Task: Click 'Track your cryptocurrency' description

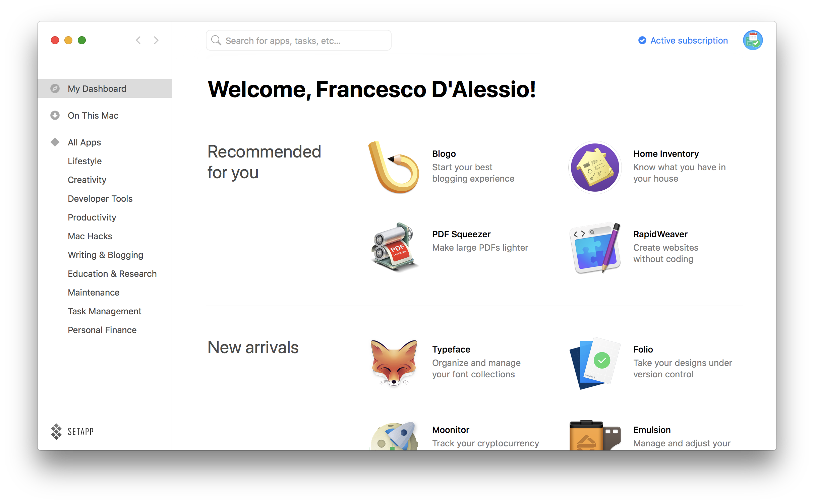Action: 485,443
